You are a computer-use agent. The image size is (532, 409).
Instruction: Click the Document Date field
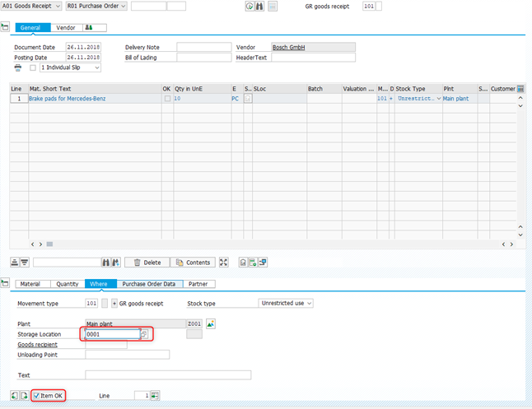(83, 47)
